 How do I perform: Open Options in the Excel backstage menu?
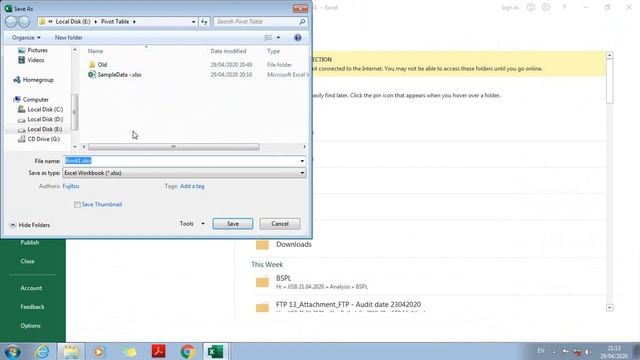point(30,326)
